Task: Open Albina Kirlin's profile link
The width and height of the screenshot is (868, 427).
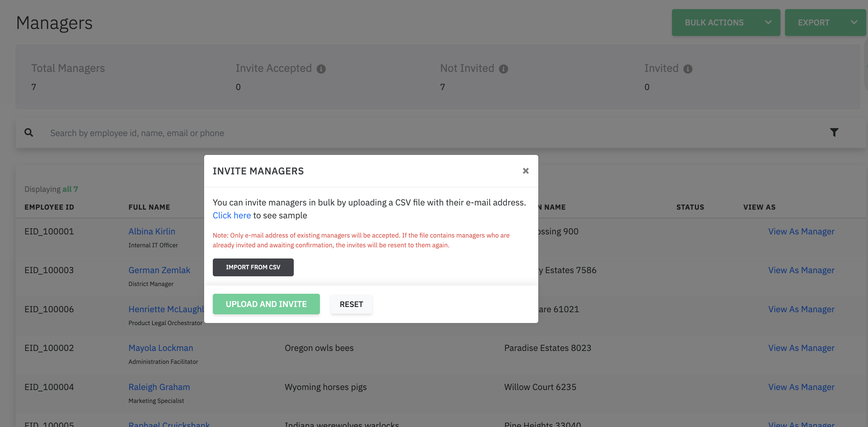Action: tap(152, 232)
